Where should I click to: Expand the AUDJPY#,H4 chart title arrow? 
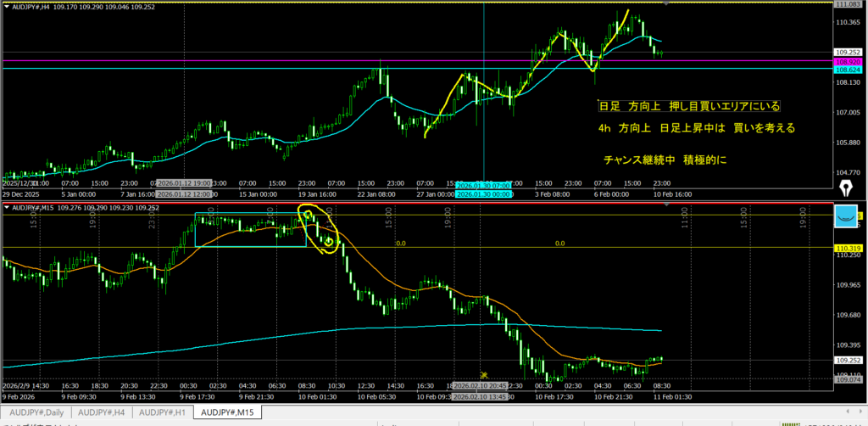[8, 4]
